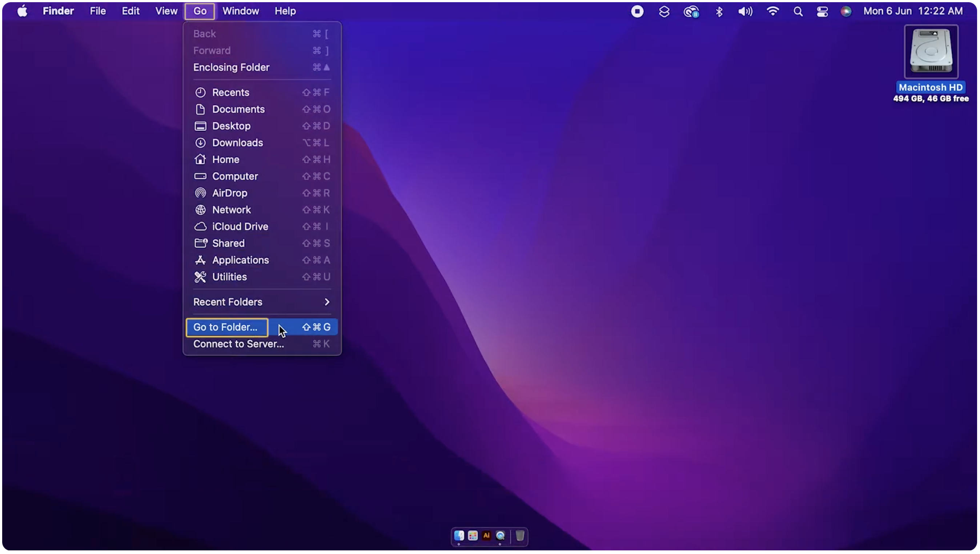
Task: Open Adobe Illustrator from the Dock
Action: (x=486, y=536)
